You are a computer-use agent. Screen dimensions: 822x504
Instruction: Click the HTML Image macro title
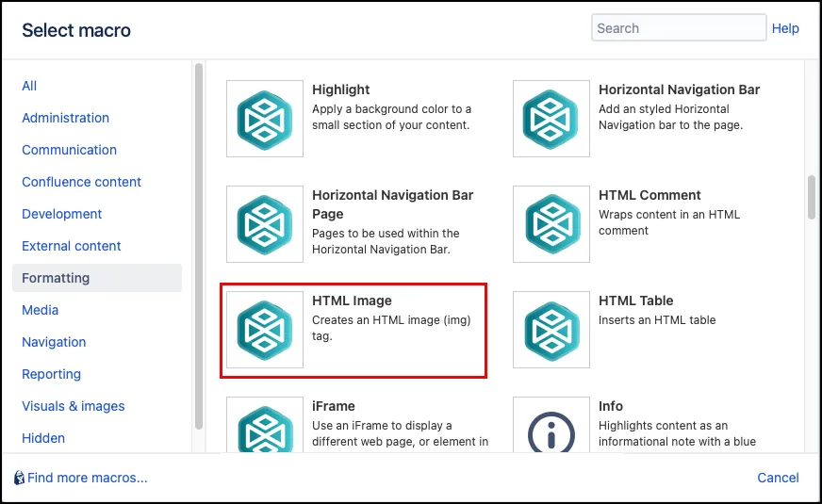pyautogui.click(x=352, y=301)
